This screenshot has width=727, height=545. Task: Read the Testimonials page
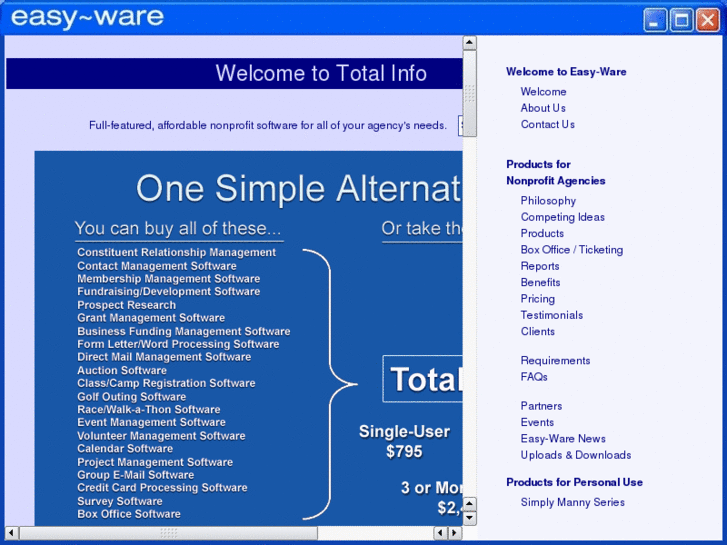coord(552,315)
